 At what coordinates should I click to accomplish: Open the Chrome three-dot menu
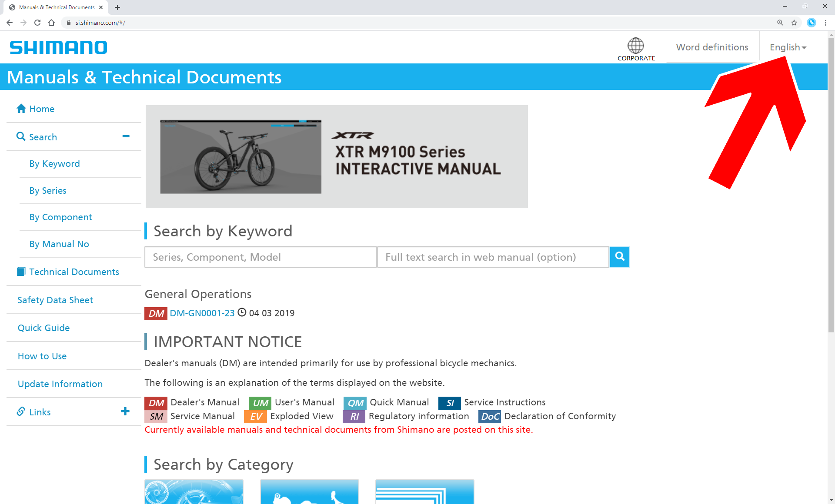(x=825, y=23)
